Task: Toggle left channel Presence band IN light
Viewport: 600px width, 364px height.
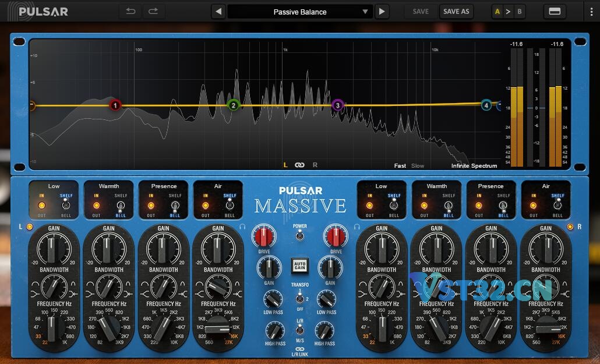Action: pos(151,206)
